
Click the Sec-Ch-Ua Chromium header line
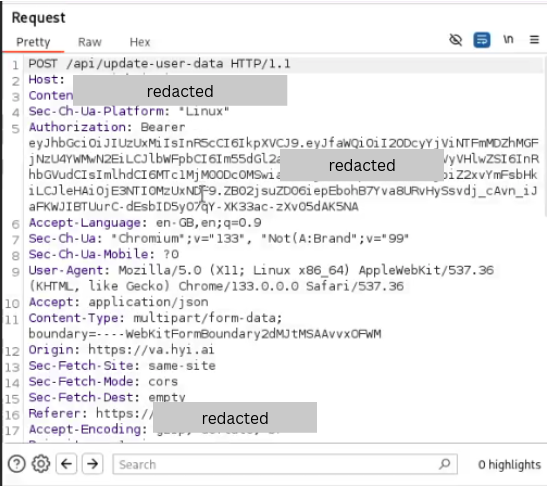point(218,238)
